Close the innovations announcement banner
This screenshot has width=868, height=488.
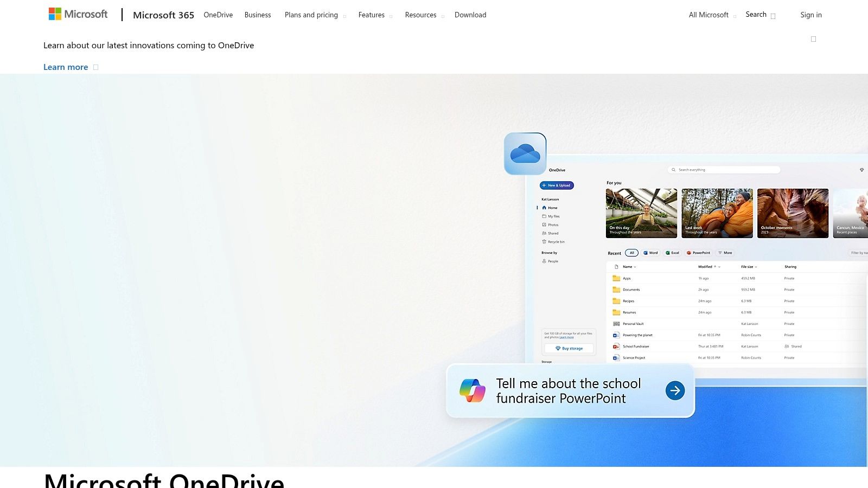click(x=813, y=39)
